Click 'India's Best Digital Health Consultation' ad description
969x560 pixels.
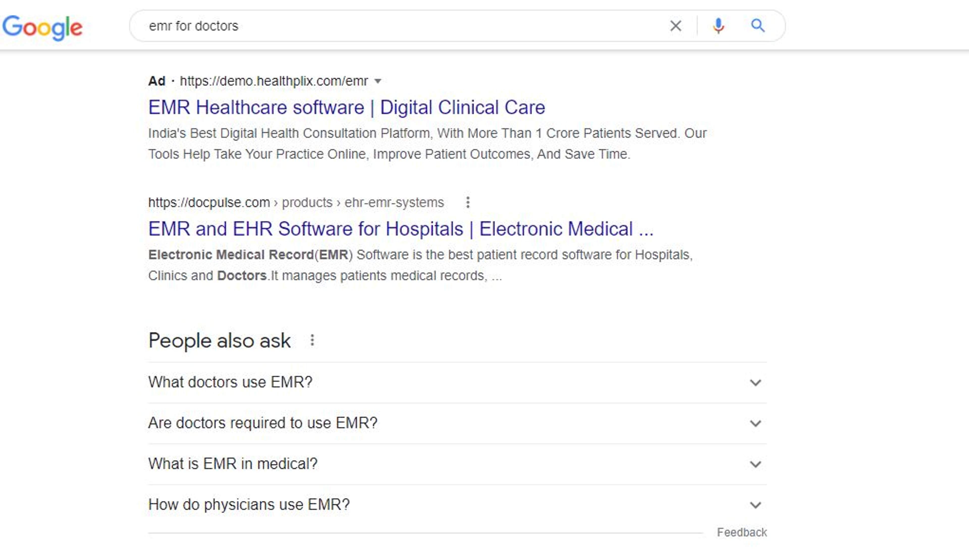[x=427, y=143]
